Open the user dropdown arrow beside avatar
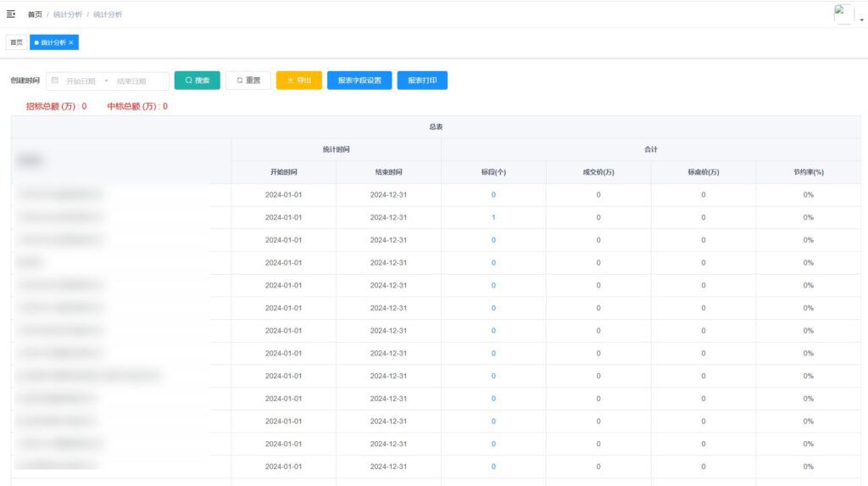Viewport: 868px width, 486px height. pos(861,20)
